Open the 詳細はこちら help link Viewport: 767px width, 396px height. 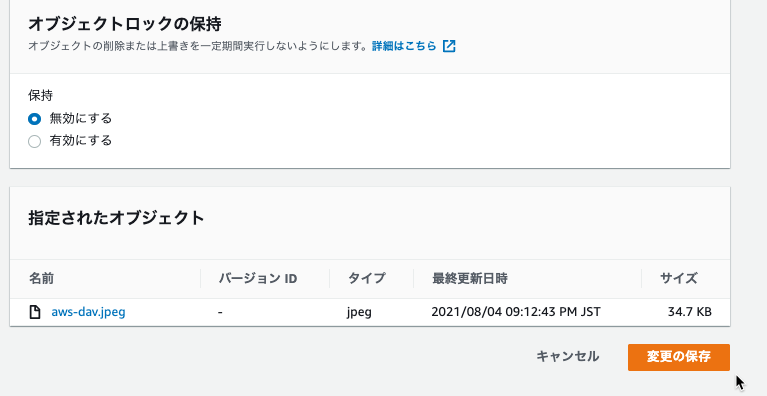click(x=404, y=46)
